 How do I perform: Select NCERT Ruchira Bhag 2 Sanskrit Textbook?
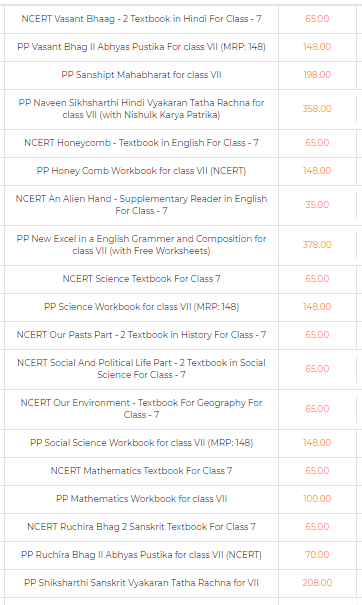tap(141, 527)
